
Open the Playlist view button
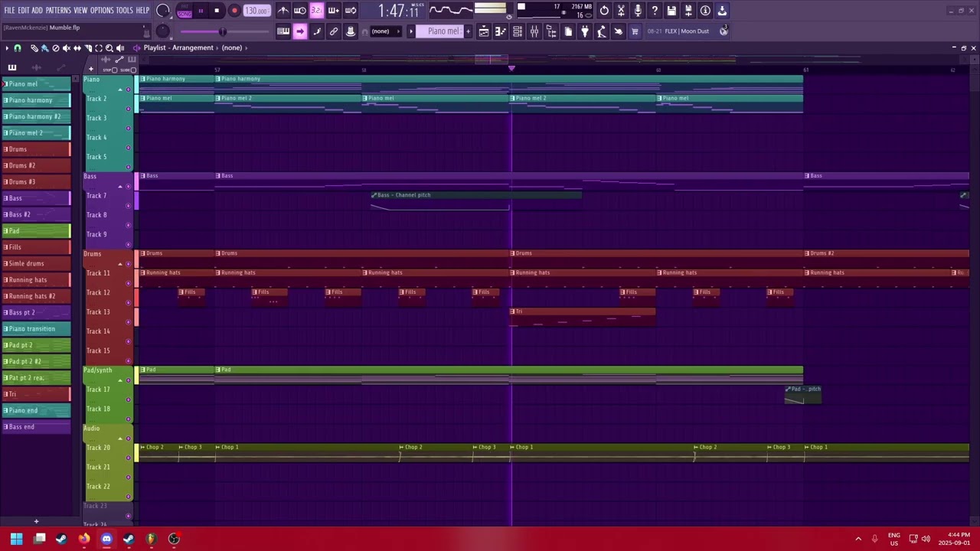tap(484, 31)
